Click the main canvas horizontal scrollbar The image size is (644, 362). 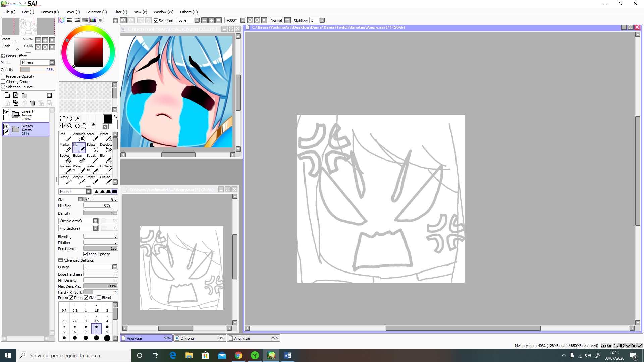tap(463, 328)
